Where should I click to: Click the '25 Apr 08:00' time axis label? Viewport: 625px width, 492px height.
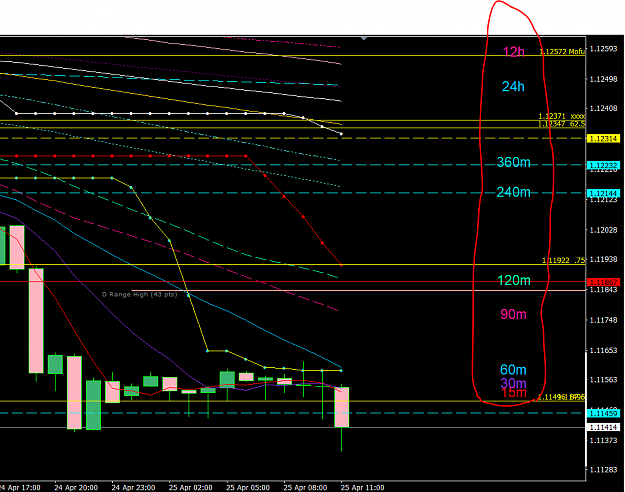point(305,488)
